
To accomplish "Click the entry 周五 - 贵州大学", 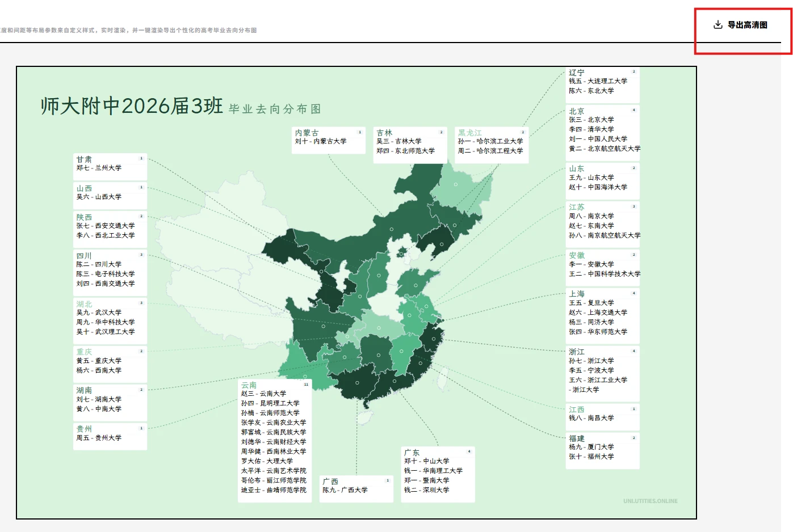I will pyautogui.click(x=99, y=438).
